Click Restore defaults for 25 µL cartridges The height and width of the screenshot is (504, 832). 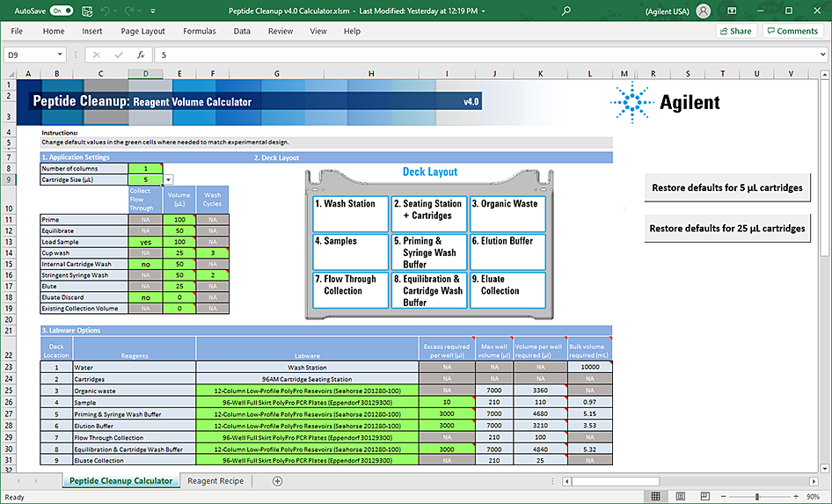727,229
